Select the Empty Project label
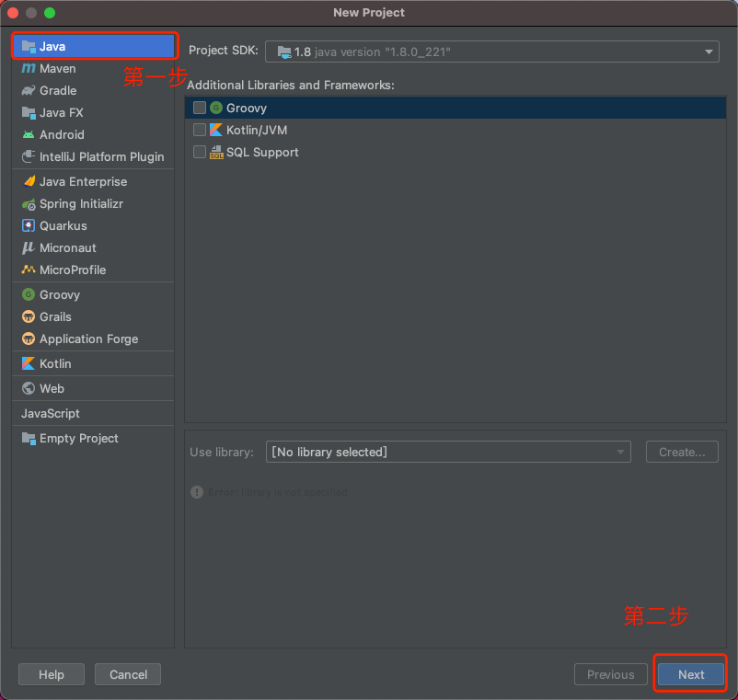The image size is (738, 700). (78, 439)
